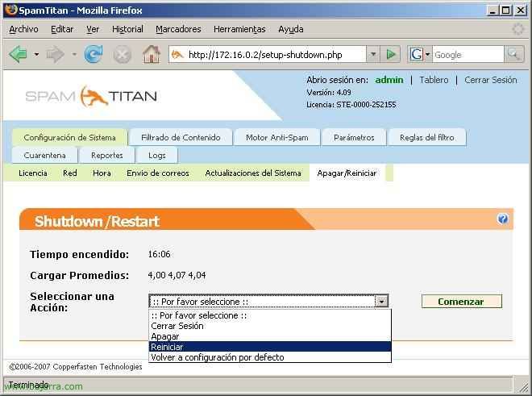Open the Marcadores menu

[178, 29]
